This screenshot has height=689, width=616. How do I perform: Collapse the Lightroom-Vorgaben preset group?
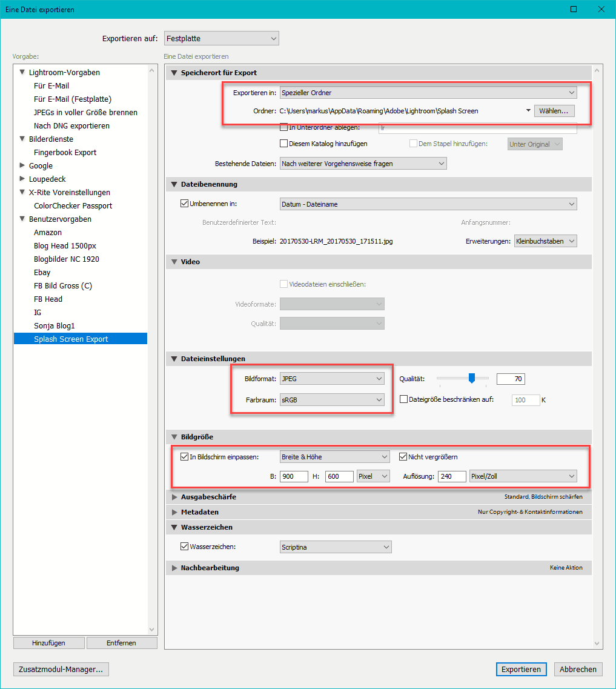click(22, 73)
